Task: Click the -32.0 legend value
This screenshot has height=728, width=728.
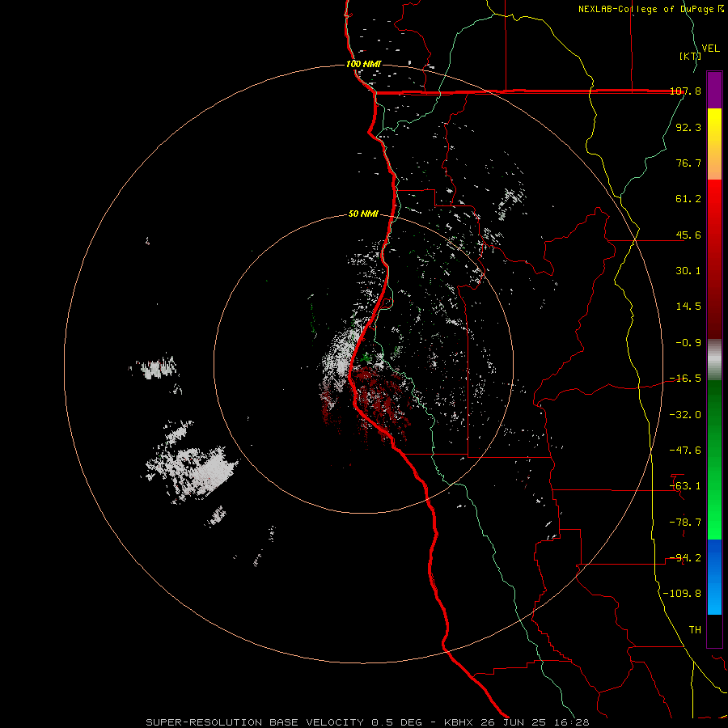Action: 685,415
